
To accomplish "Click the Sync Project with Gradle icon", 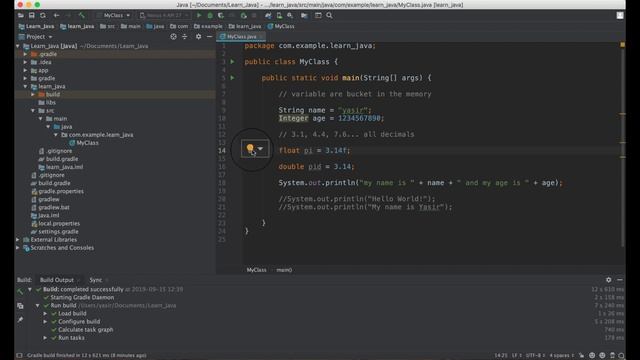I will click(268, 16).
